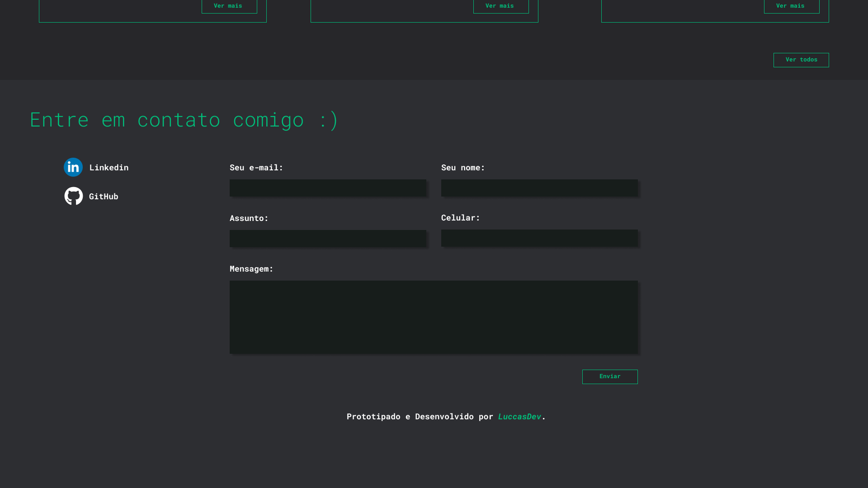Open the LuccasDev footer link
868x488 pixels.
[x=519, y=417]
